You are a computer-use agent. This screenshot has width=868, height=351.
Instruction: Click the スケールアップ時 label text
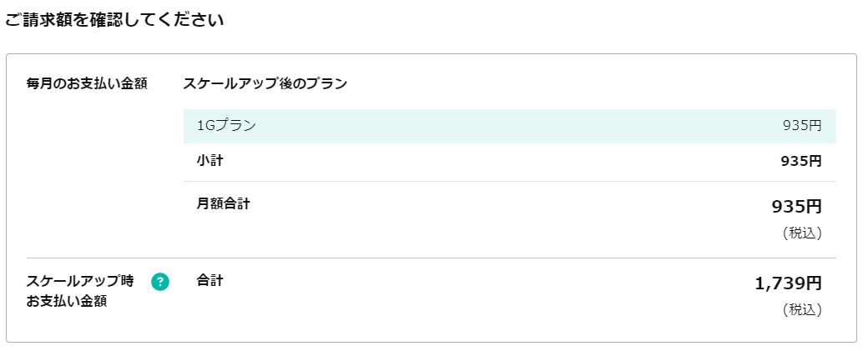(80, 281)
